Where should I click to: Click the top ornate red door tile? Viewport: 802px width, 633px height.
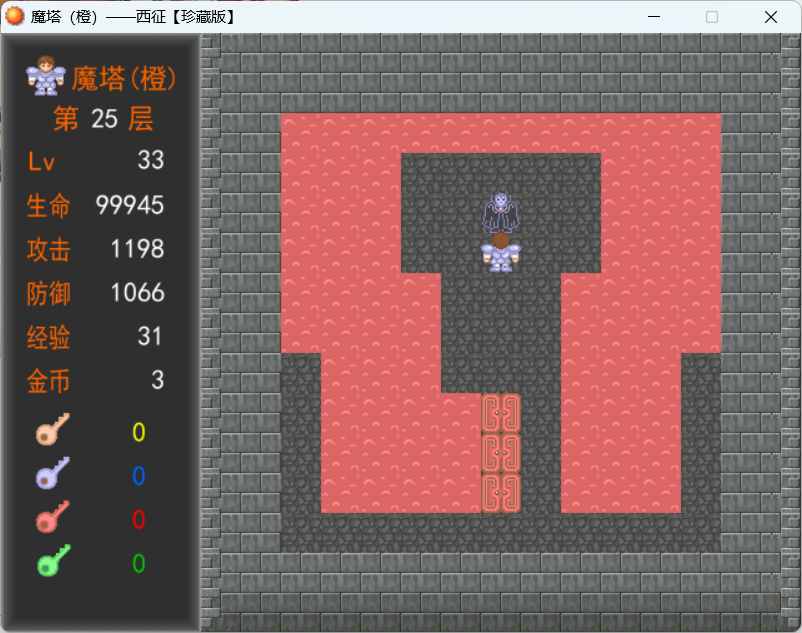point(501,413)
